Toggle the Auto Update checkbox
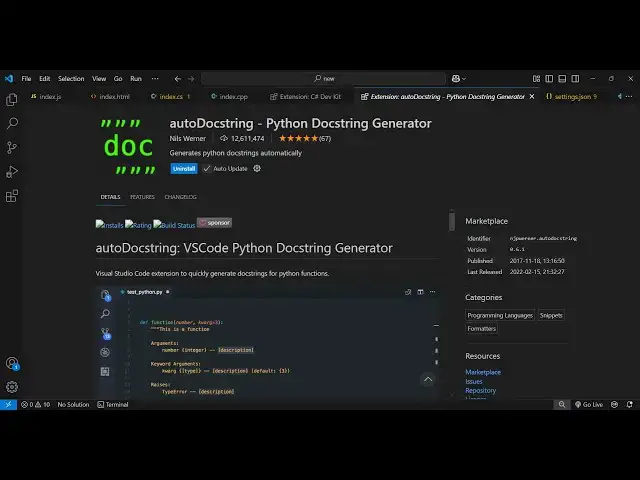The width and height of the screenshot is (640, 480). pyautogui.click(x=207, y=169)
